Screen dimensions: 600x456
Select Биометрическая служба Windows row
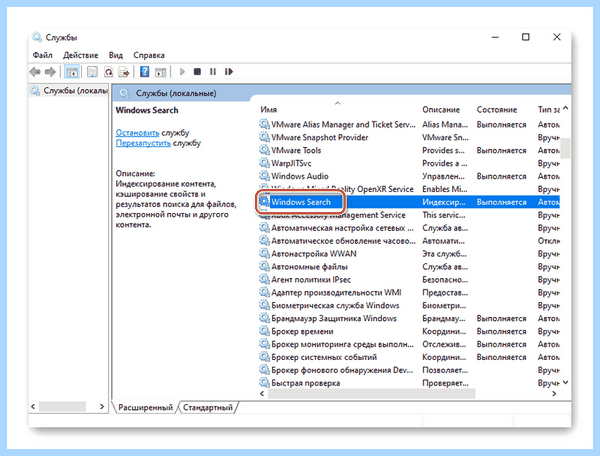[x=409, y=305]
